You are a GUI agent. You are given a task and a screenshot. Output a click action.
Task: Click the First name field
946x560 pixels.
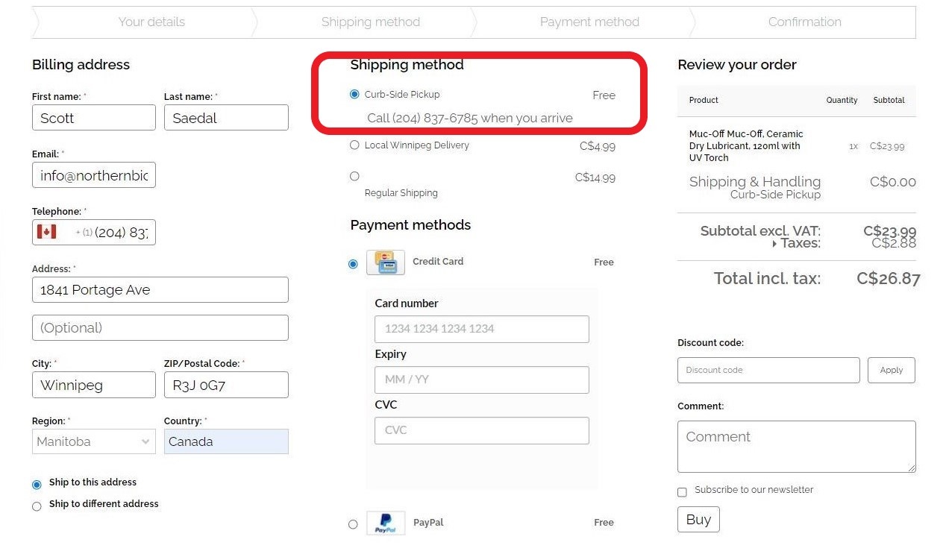click(94, 118)
